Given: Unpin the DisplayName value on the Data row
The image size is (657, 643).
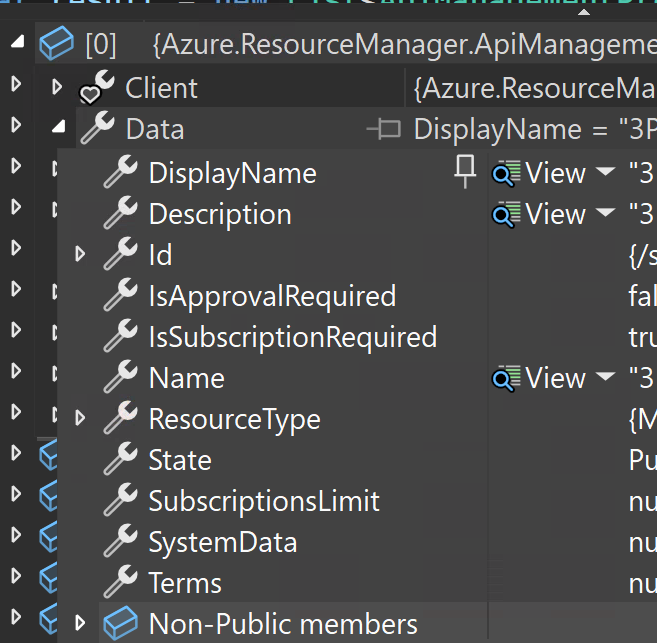Looking at the screenshot, I should point(383,129).
